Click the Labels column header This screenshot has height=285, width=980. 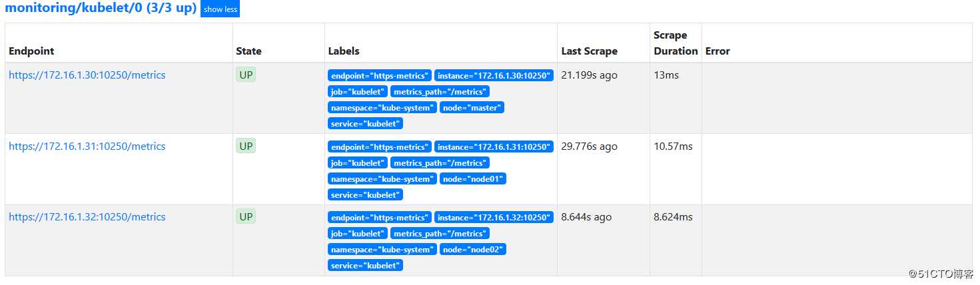(344, 51)
